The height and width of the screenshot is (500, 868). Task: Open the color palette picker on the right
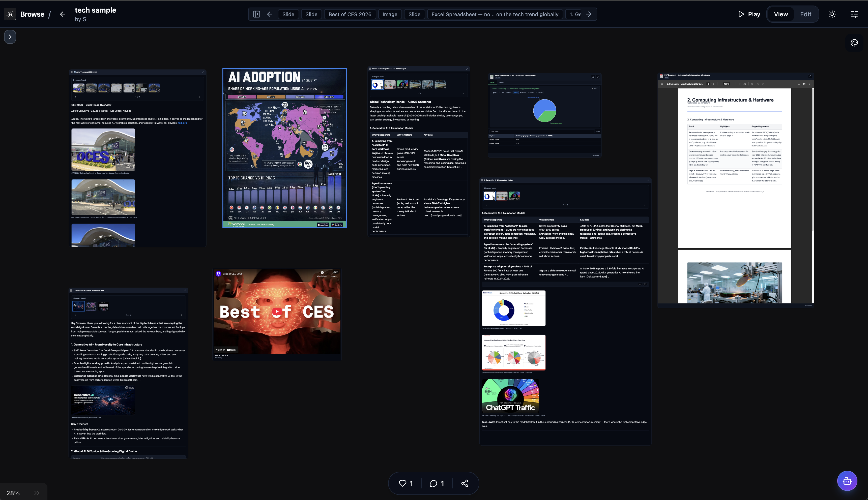pos(854,43)
